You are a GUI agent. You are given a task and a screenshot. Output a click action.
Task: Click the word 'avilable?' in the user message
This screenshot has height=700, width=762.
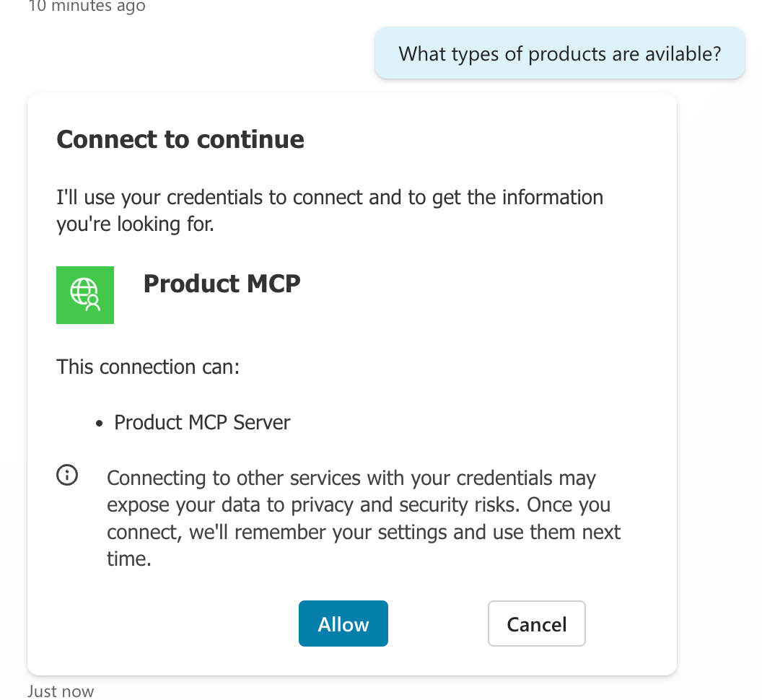pos(680,53)
